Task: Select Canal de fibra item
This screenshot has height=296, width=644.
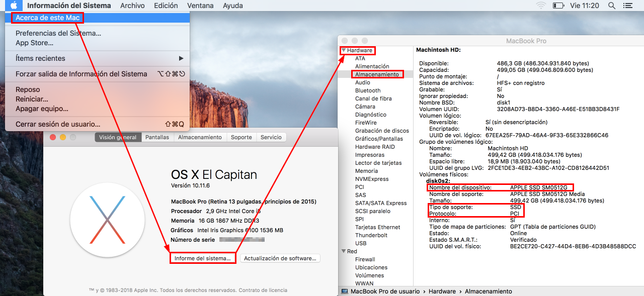Action: [x=373, y=98]
